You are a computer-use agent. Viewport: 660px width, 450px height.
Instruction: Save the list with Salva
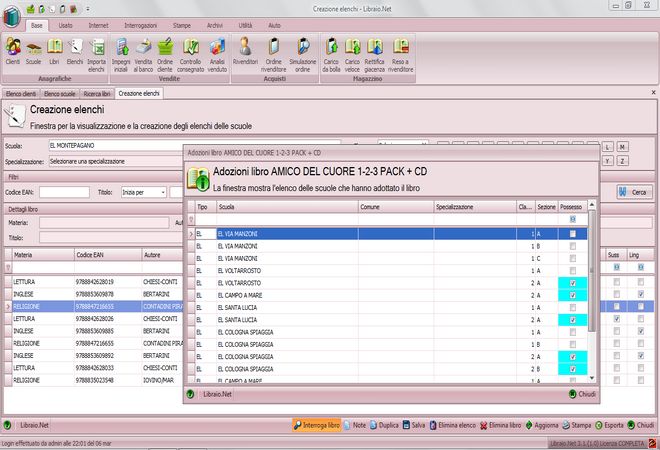[x=414, y=425]
